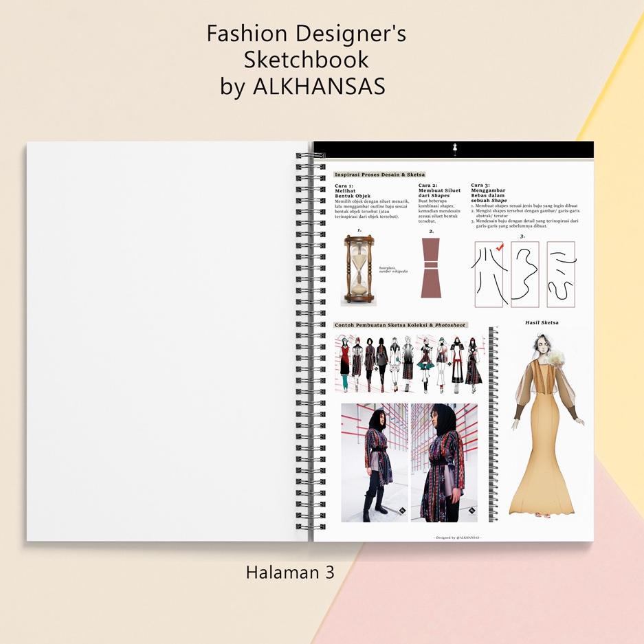Click the red checkmark on first sketch box
The image size is (644, 644).
(500, 247)
